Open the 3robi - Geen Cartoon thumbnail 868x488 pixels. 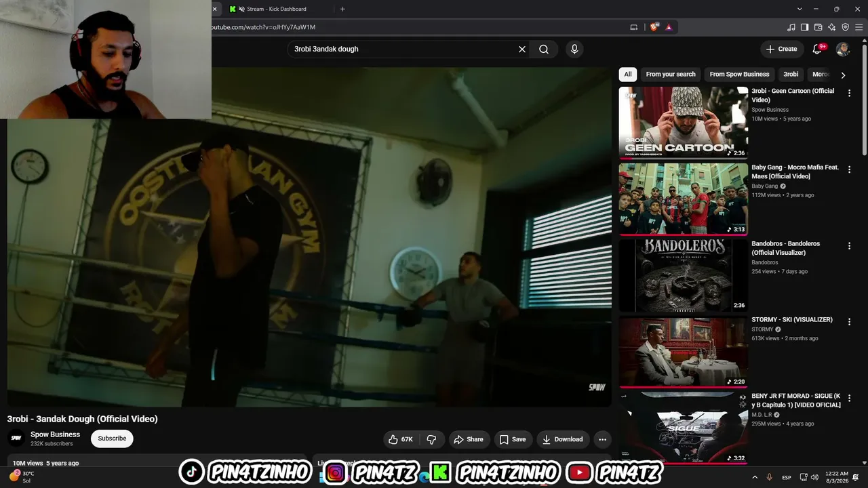683,123
